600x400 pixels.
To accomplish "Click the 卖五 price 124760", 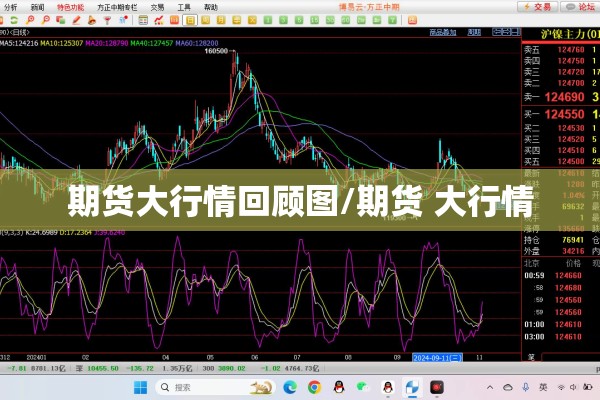I will point(571,50).
